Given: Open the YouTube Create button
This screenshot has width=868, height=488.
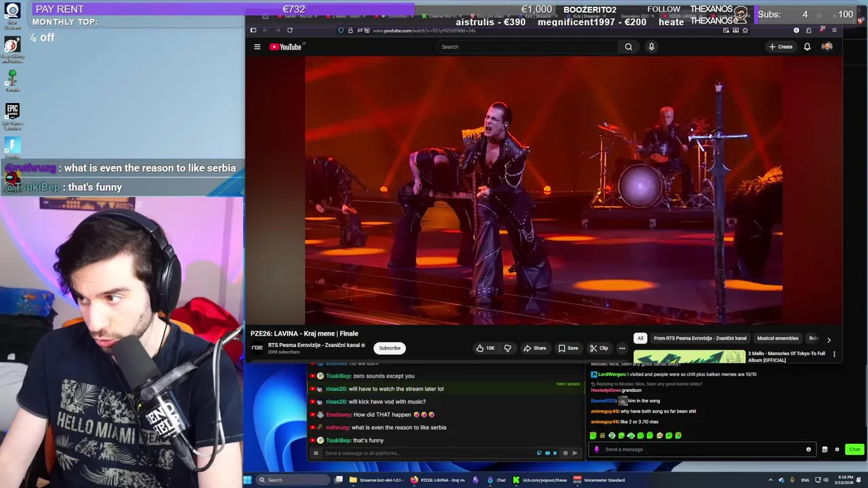Looking at the screenshot, I should point(781,47).
